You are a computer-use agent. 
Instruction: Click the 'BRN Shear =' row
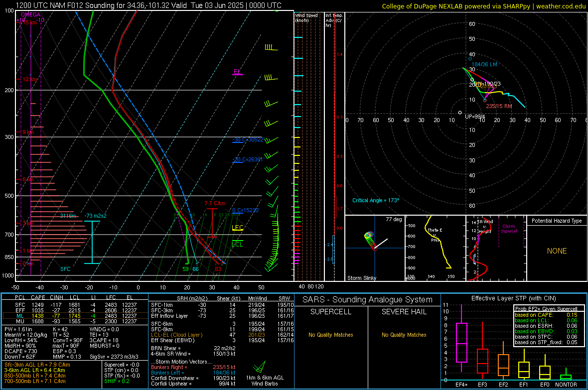click(x=193, y=348)
